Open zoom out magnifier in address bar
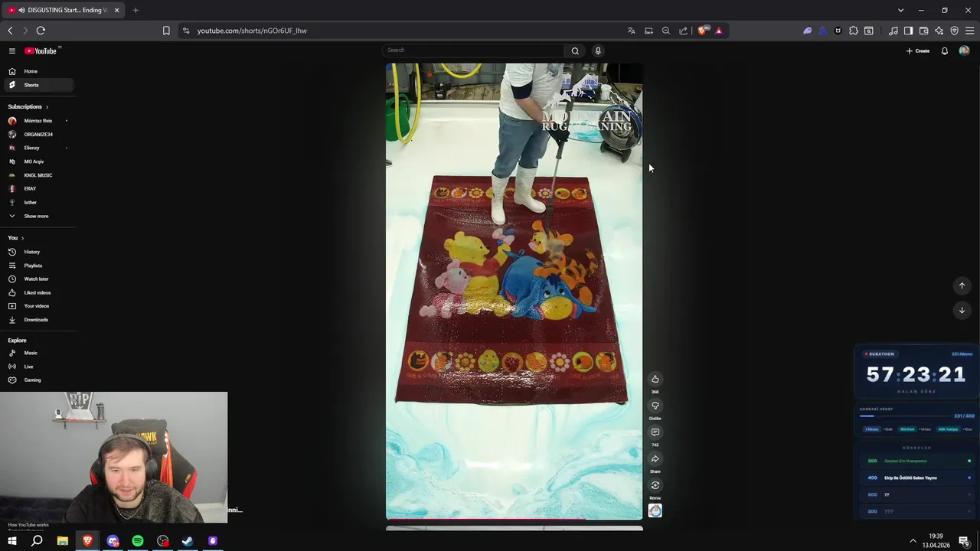The image size is (980, 551). pos(666,31)
